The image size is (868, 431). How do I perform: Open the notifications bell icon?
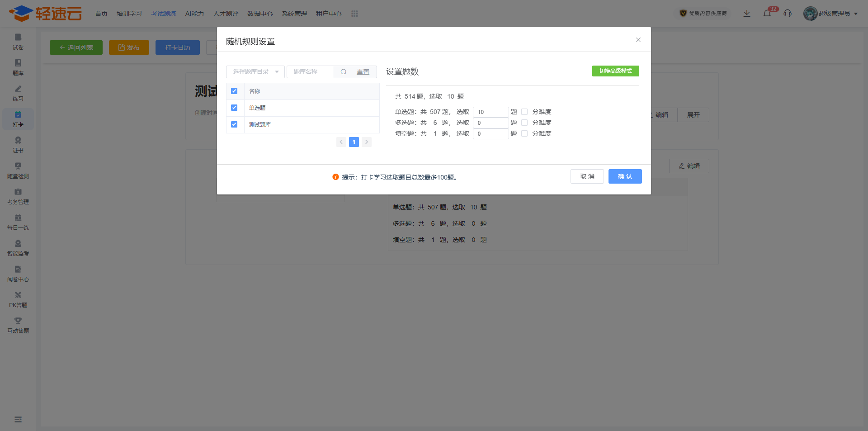point(767,14)
